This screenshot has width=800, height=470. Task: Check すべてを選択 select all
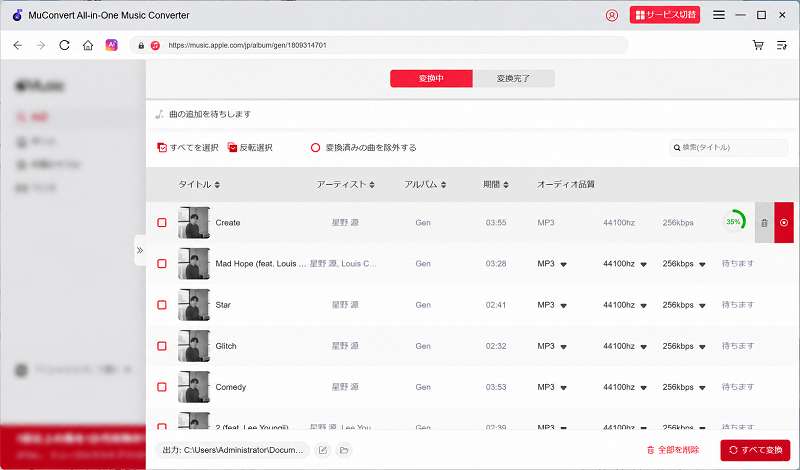(187, 147)
